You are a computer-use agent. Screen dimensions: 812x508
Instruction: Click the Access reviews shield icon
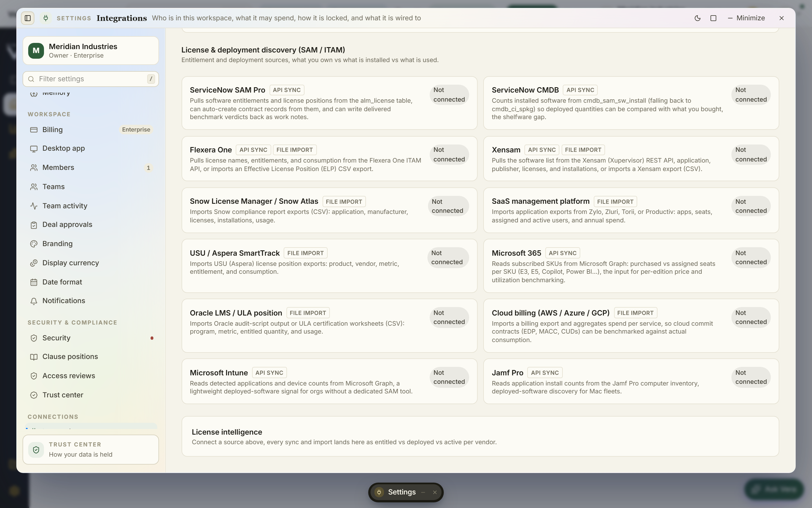click(34, 376)
